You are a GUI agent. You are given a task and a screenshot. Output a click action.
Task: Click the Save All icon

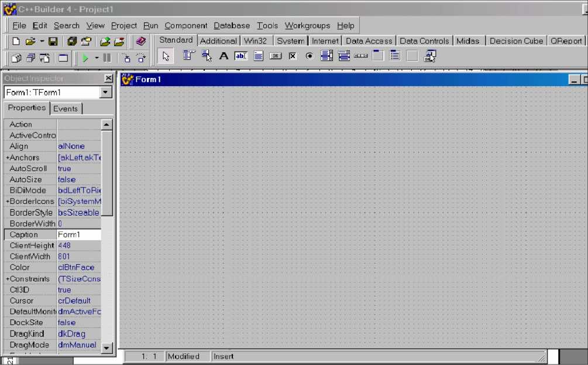click(71, 42)
